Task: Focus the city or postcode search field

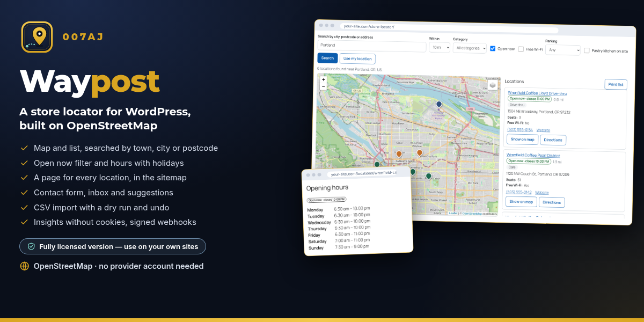Action: point(372,46)
